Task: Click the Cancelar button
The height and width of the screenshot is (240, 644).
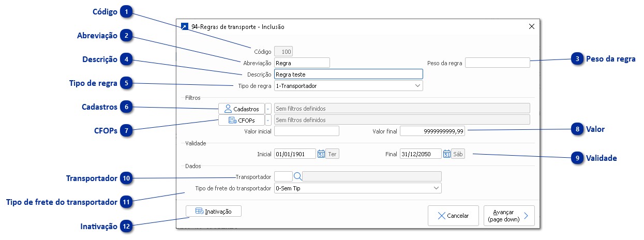Action: tap(453, 216)
